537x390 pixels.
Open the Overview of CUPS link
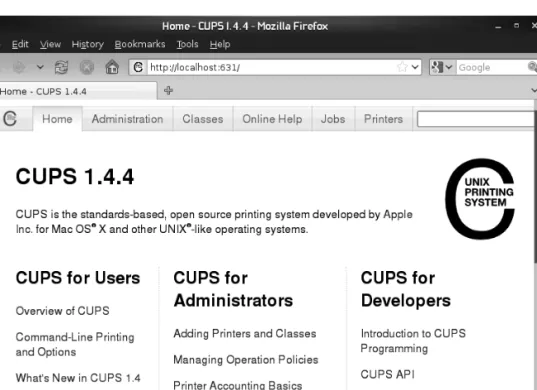63,311
